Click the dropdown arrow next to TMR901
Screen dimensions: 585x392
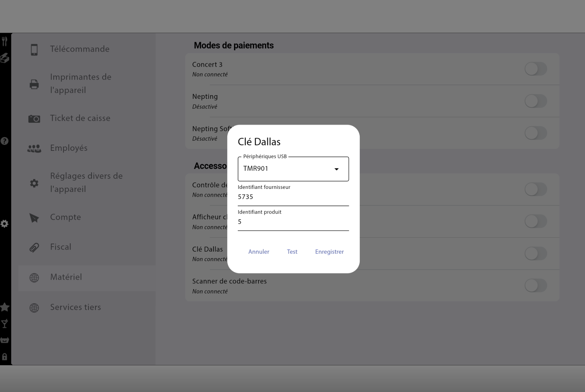(x=336, y=169)
